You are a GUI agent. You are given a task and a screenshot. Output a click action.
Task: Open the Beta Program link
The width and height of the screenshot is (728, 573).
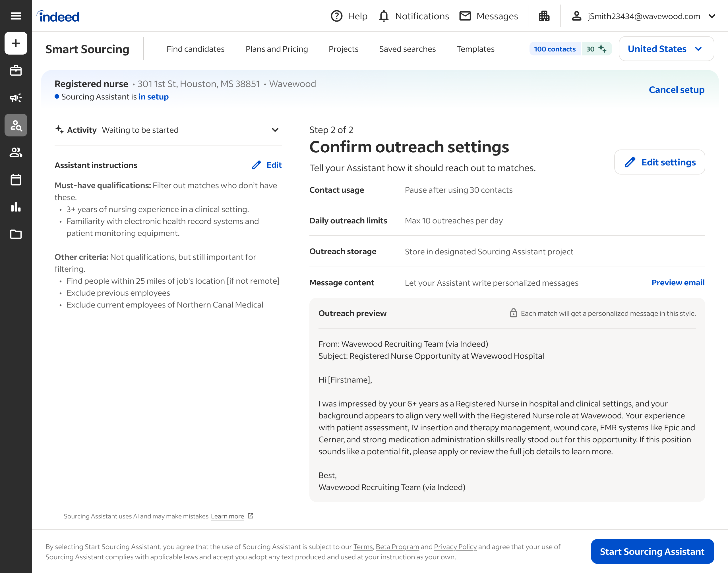pyautogui.click(x=397, y=547)
